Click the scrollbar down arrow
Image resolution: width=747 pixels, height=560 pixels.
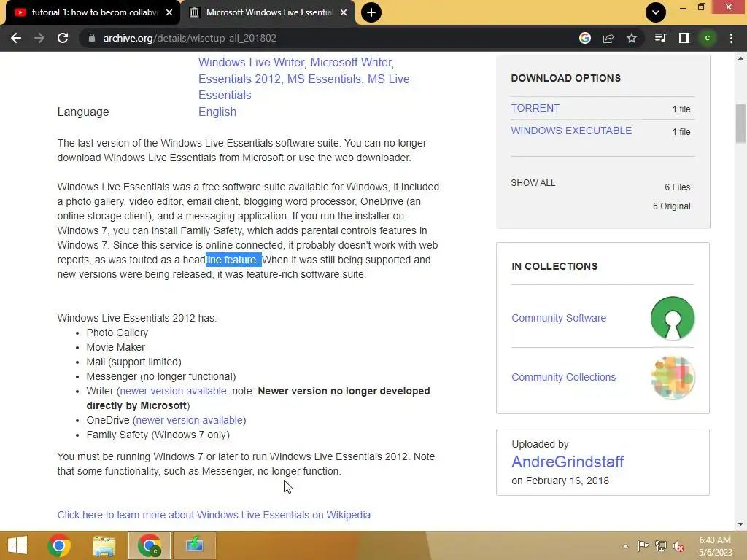[740, 525]
